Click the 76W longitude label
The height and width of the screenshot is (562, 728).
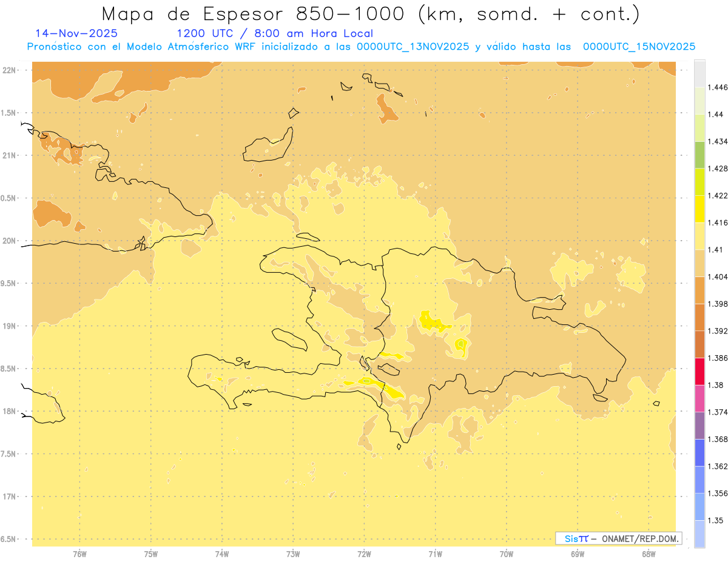(x=79, y=554)
